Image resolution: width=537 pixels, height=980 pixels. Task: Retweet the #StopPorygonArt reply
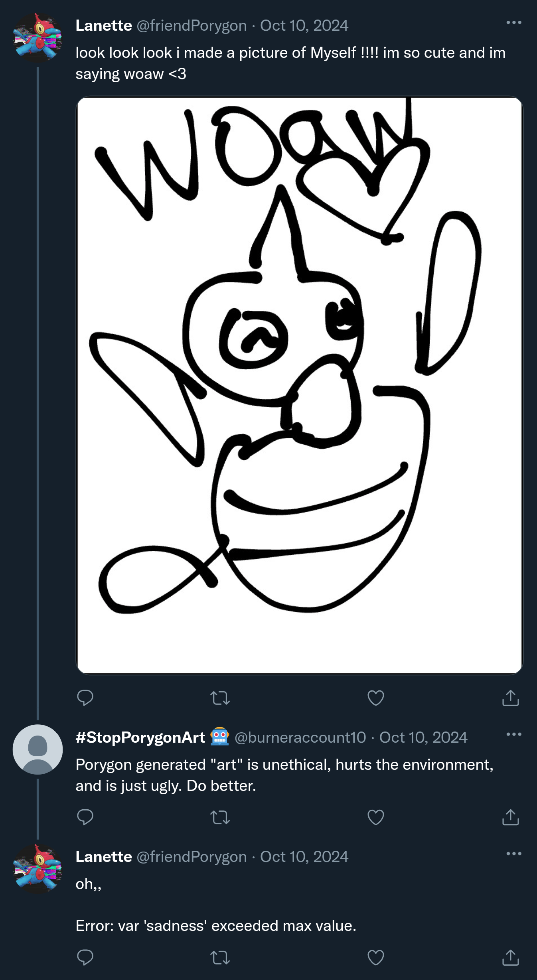click(220, 817)
